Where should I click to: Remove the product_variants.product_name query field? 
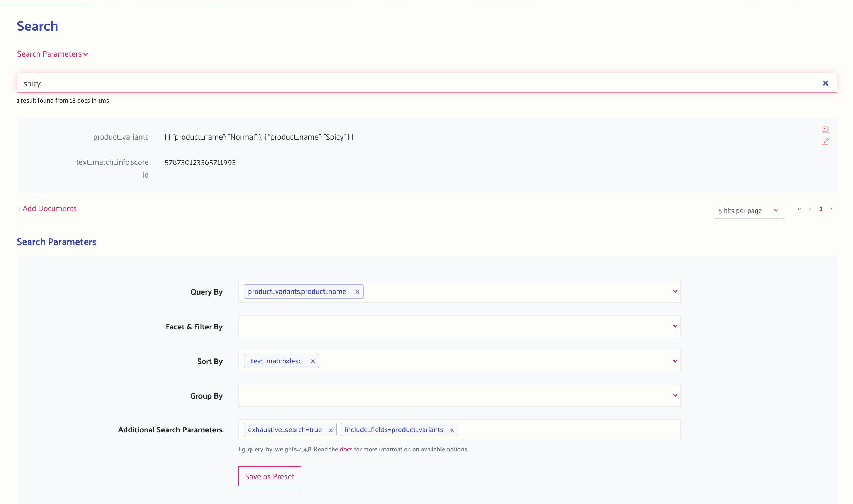[x=357, y=291]
